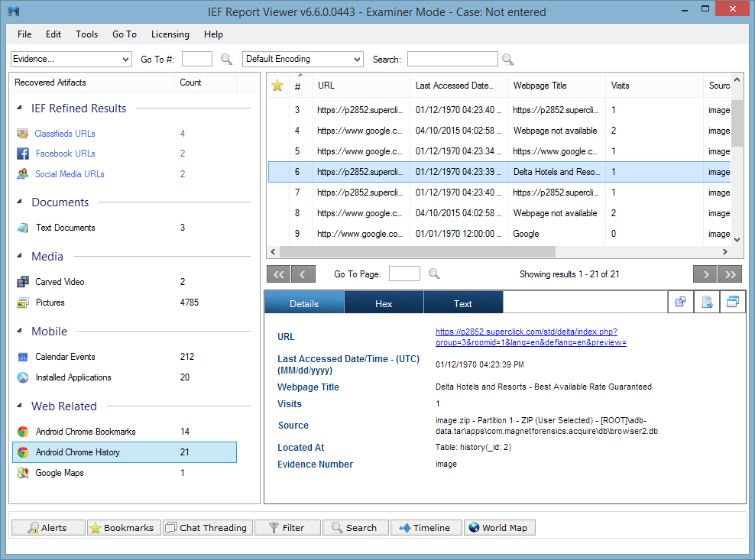Click the Pictures icon
The image size is (755, 560).
(x=23, y=303)
